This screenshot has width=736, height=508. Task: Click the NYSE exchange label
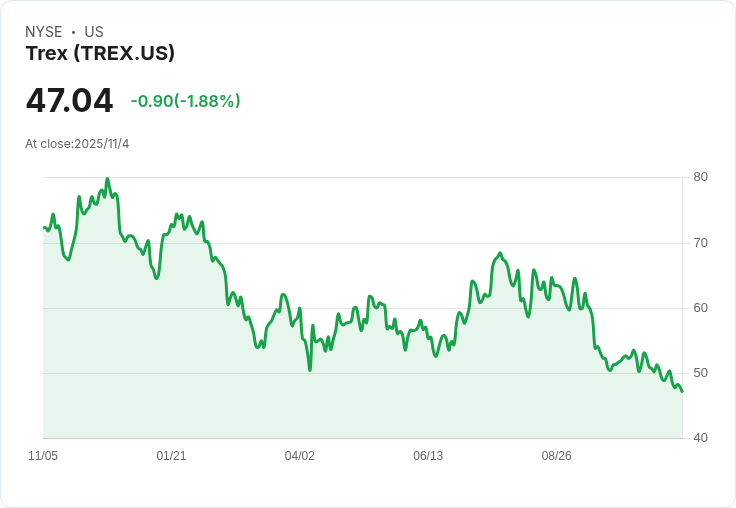click(43, 32)
